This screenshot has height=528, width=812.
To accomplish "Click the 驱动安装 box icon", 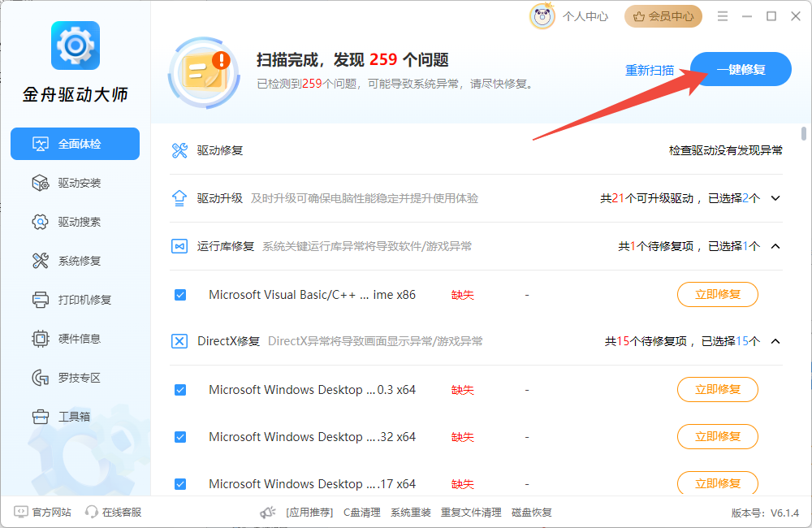I will pos(40,183).
